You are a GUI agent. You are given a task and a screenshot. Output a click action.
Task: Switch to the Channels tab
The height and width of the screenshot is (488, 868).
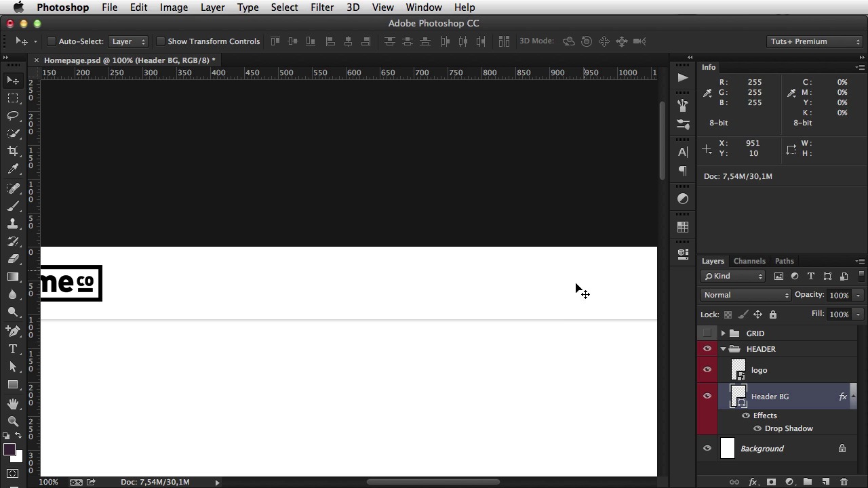(749, 261)
